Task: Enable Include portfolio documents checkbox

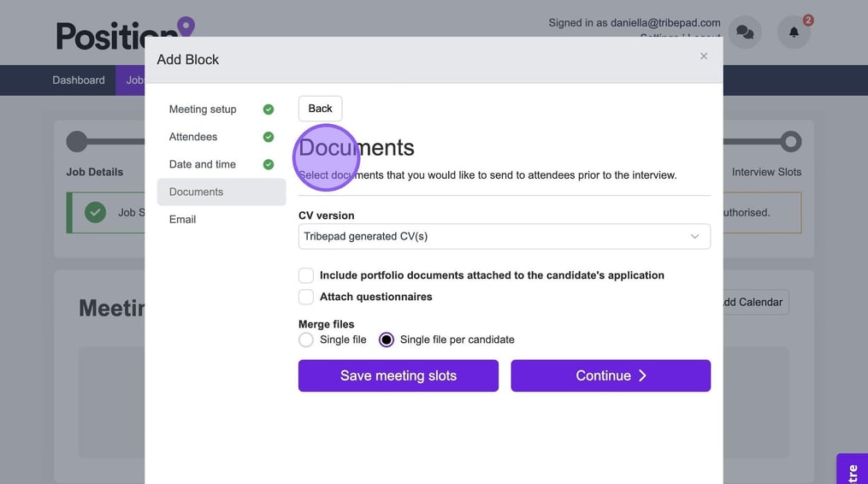Action: [x=306, y=275]
